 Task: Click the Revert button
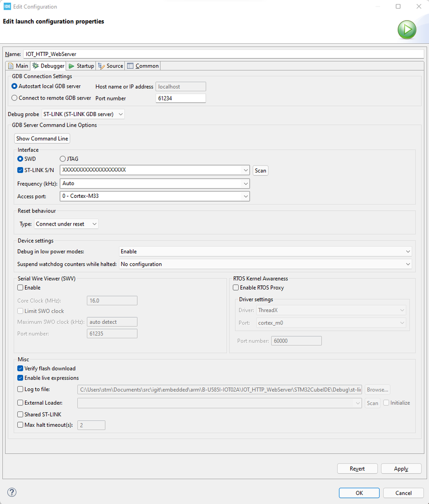(357, 469)
